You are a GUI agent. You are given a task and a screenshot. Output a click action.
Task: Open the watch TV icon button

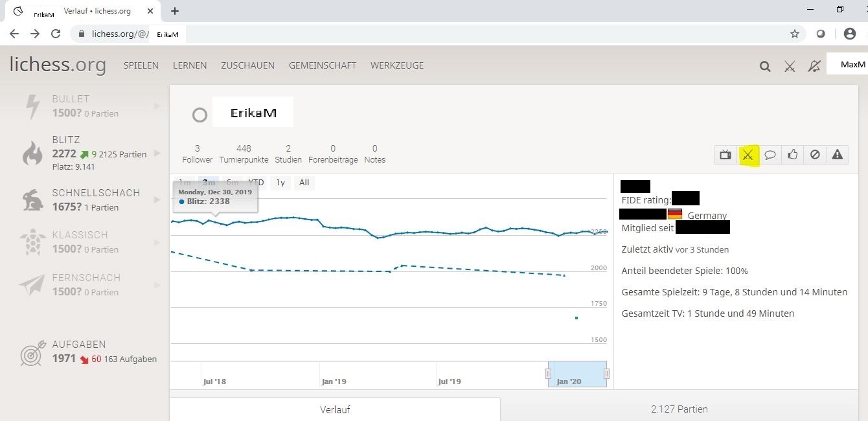point(725,155)
